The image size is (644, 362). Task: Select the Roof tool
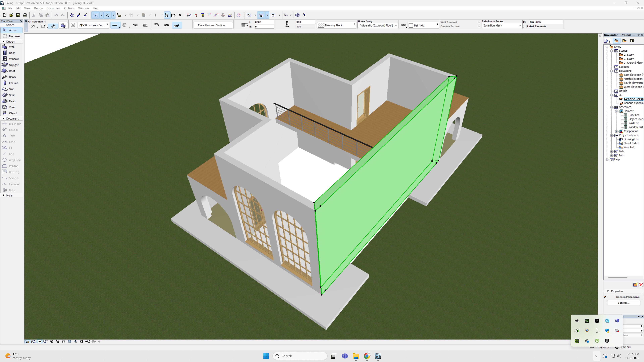[12, 71]
